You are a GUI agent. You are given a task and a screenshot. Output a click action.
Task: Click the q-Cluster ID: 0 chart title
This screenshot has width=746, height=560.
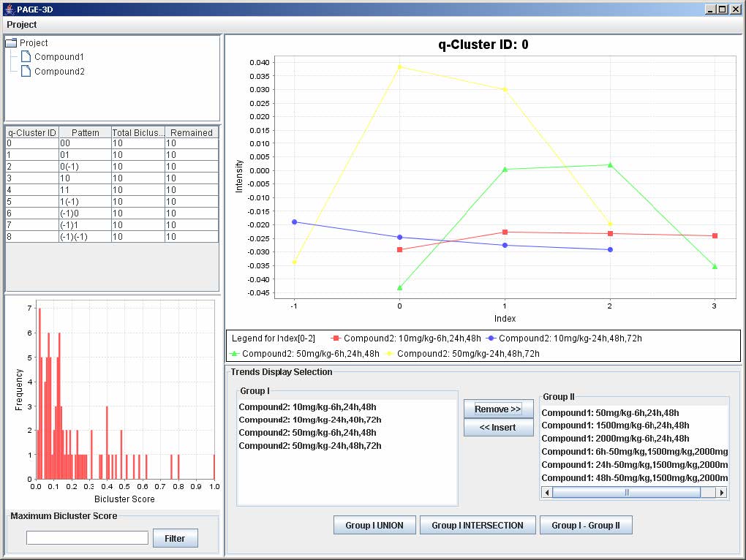(483, 45)
